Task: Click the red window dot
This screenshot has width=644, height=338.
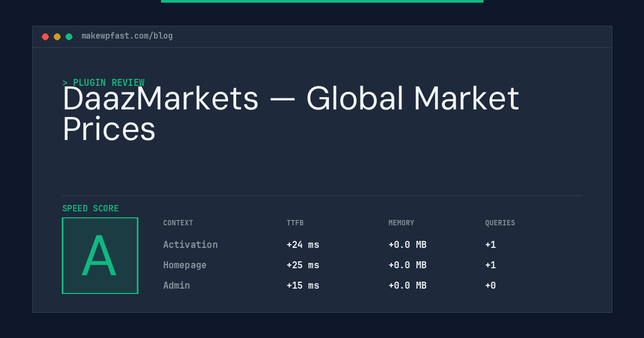Action: 45,36
